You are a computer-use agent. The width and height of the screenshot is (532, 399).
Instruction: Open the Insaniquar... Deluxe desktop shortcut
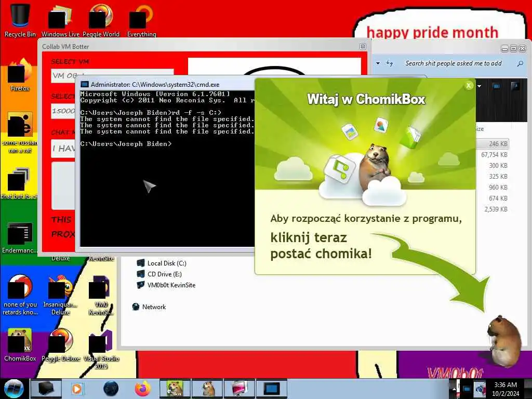click(60, 295)
